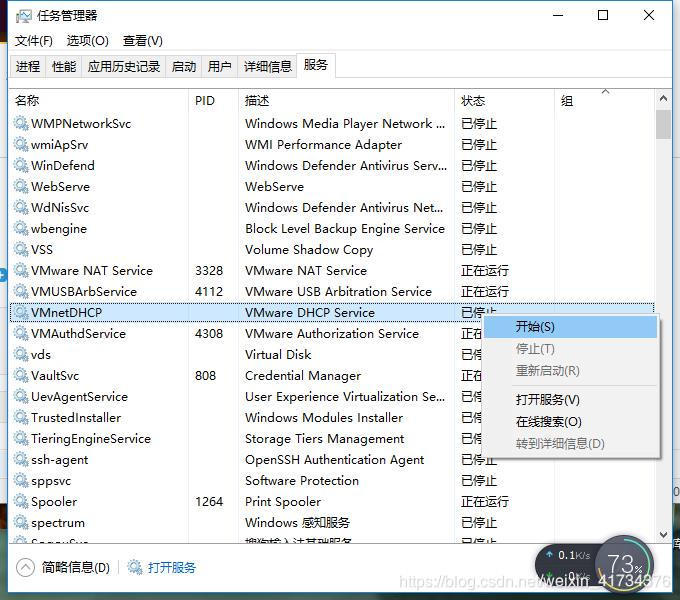This screenshot has height=600, width=680.
Task: Switch to the 启动 tab
Action: [183, 67]
